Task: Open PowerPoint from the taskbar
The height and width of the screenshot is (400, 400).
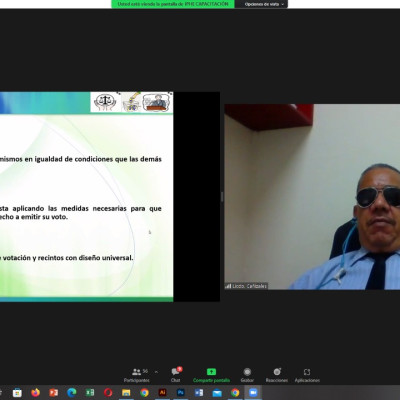Action: (54, 393)
